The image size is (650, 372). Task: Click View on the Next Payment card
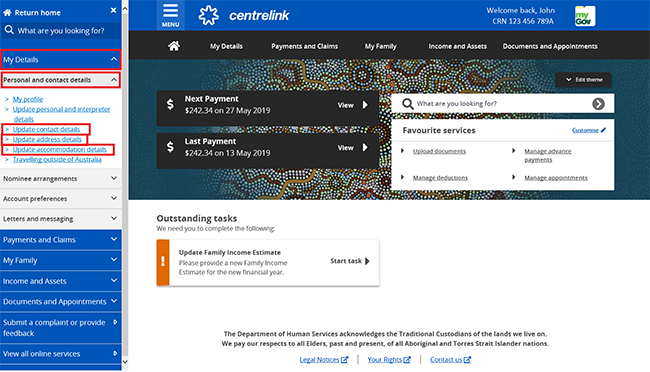(x=345, y=105)
